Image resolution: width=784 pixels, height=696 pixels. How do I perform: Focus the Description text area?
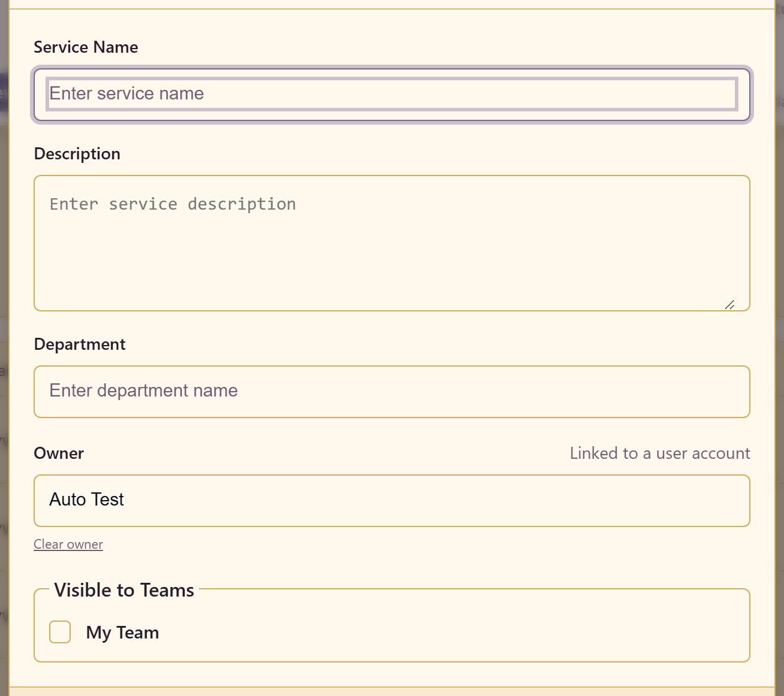[392, 243]
